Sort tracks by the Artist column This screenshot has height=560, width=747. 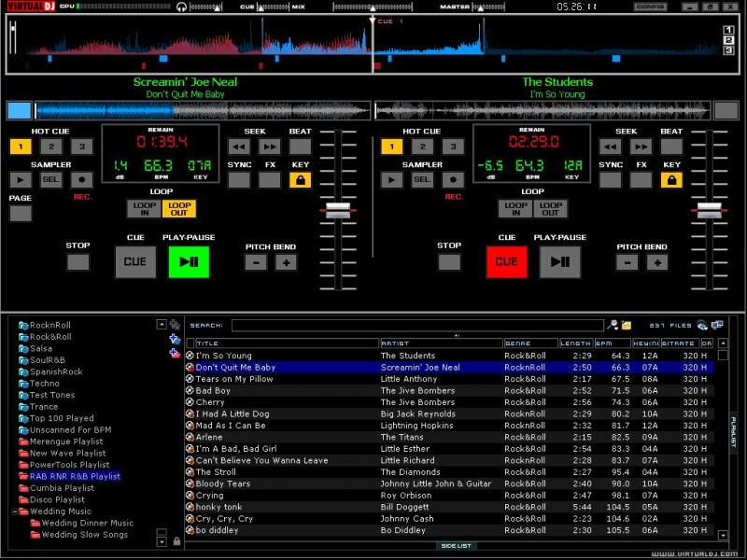(441, 343)
